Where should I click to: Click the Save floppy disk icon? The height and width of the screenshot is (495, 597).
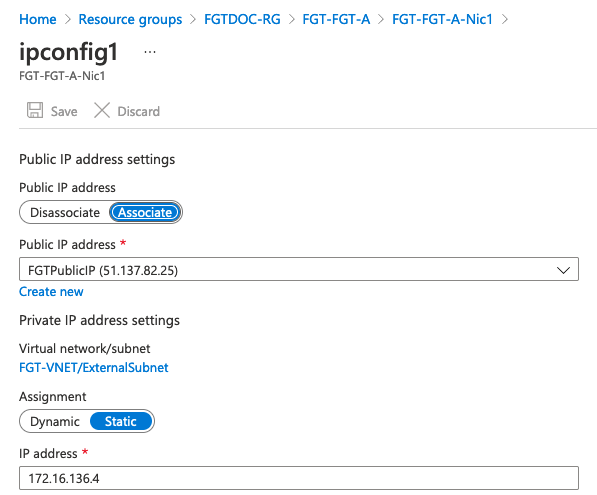[35, 110]
